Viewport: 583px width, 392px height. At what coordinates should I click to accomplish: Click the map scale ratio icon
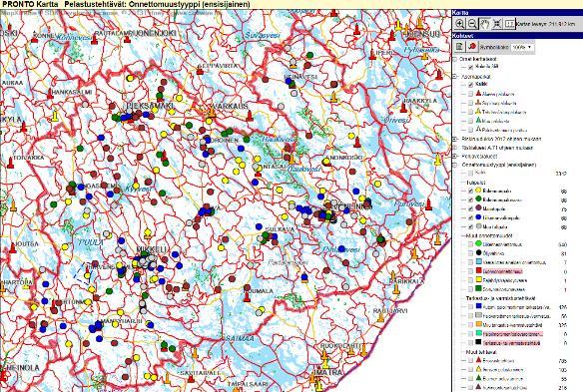[510, 24]
